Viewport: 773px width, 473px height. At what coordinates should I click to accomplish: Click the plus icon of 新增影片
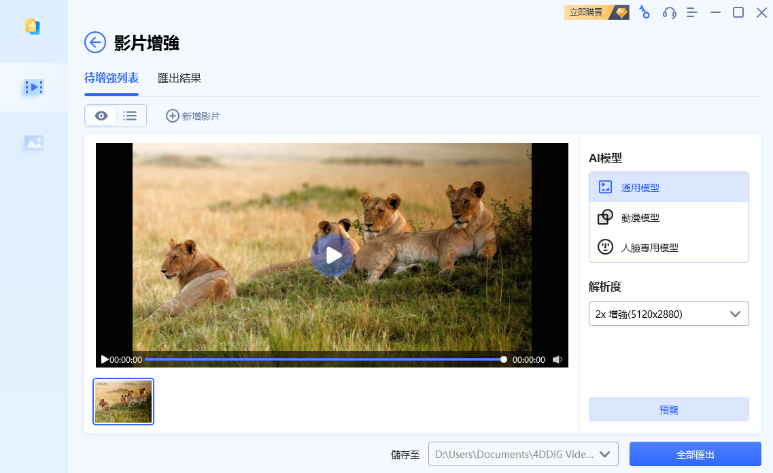(x=172, y=116)
